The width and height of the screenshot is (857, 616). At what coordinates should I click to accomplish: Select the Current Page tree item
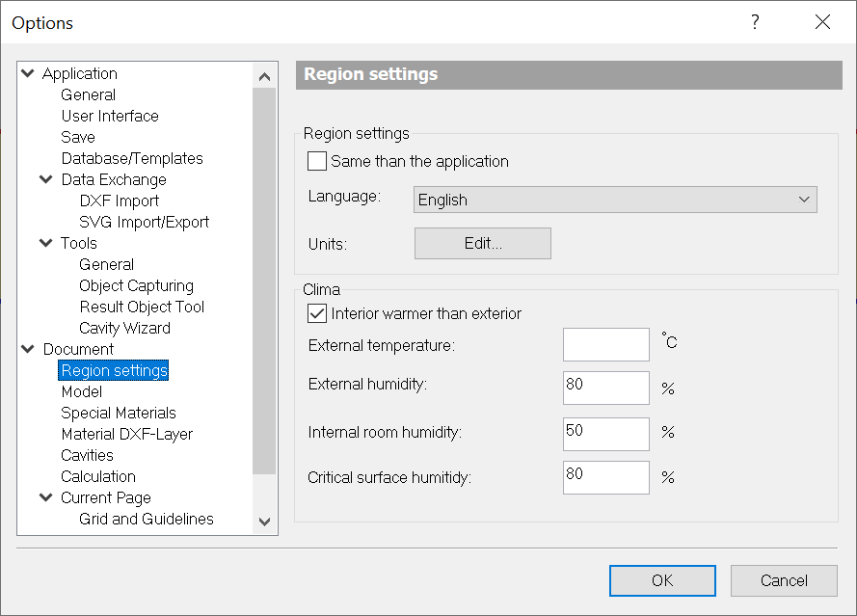coord(106,497)
